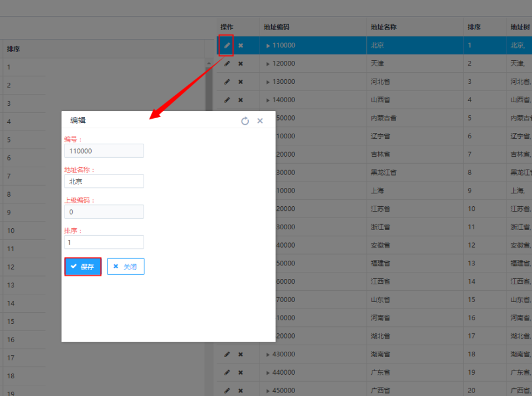This screenshot has height=396, width=532.
Task: Remove the 广东省 row with delete icon
Action: click(241, 373)
